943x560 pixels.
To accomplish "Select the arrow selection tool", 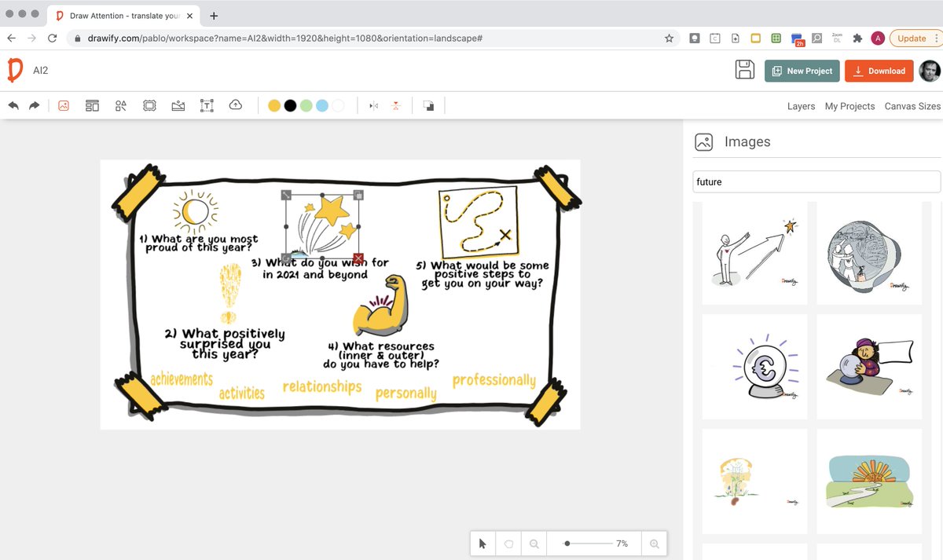I will pos(483,543).
